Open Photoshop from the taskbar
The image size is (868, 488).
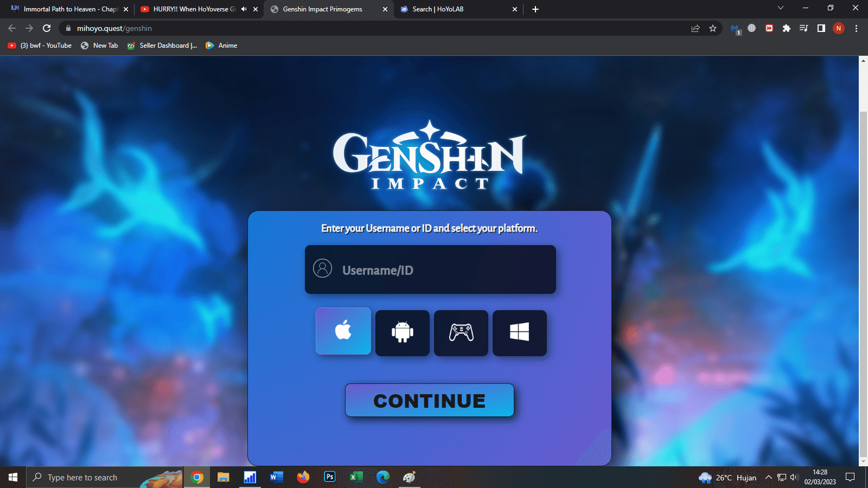(329, 477)
